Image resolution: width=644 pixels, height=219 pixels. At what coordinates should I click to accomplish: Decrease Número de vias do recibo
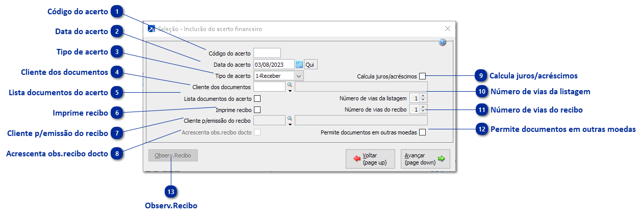(423, 112)
